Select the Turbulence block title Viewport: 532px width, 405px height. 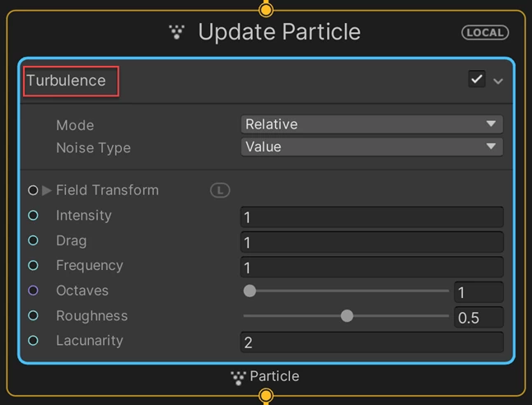pyautogui.click(x=67, y=81)
